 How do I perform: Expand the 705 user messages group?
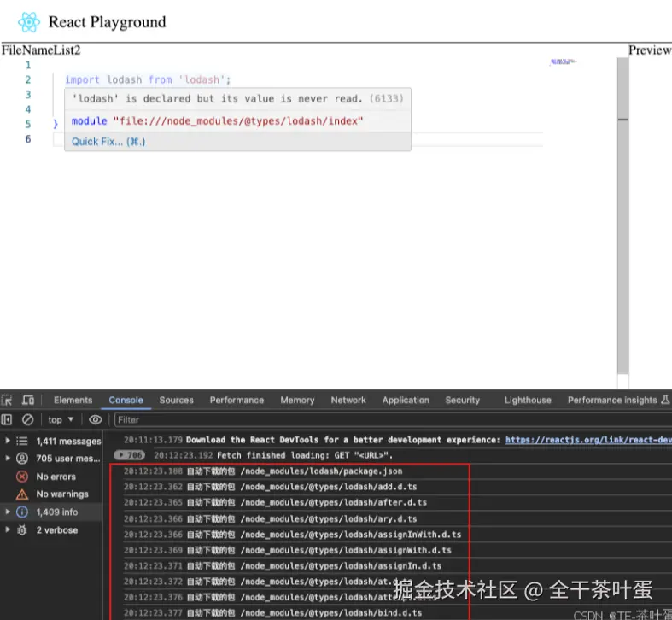[8, 458]
